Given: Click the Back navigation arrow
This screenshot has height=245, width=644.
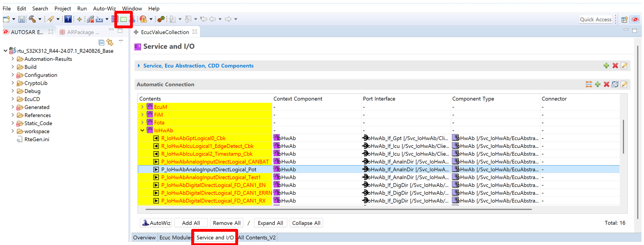Looking at the screenshot, I should 213,19.
